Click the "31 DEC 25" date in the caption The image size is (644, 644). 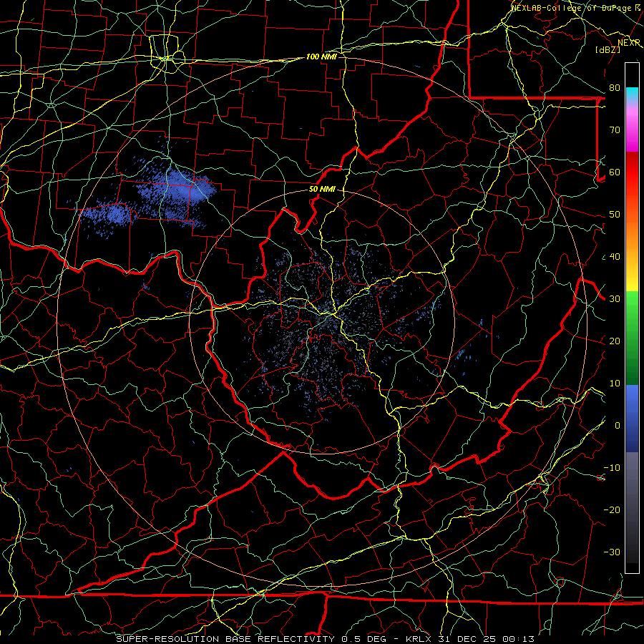(468, 639)
